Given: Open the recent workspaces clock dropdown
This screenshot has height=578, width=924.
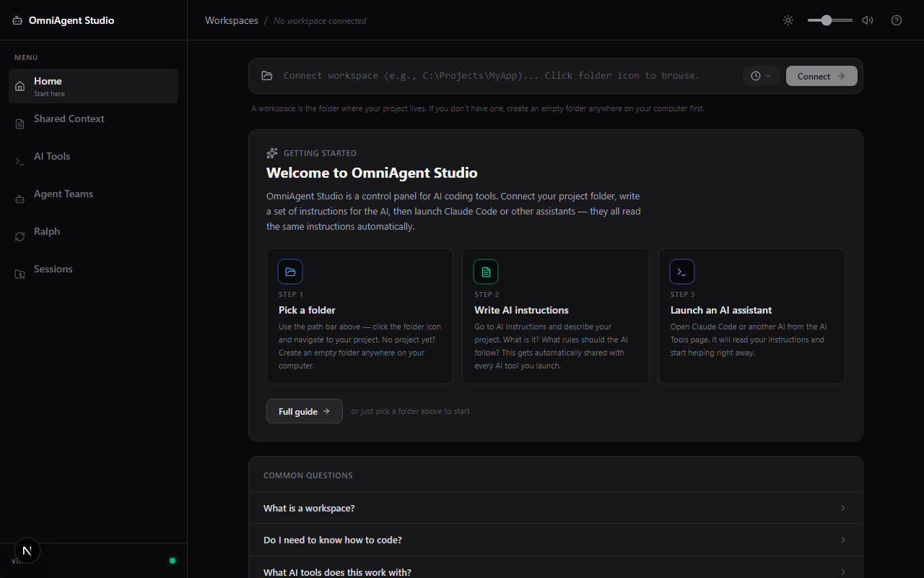Looking at the screenshot, I should (x=761, y=76).
